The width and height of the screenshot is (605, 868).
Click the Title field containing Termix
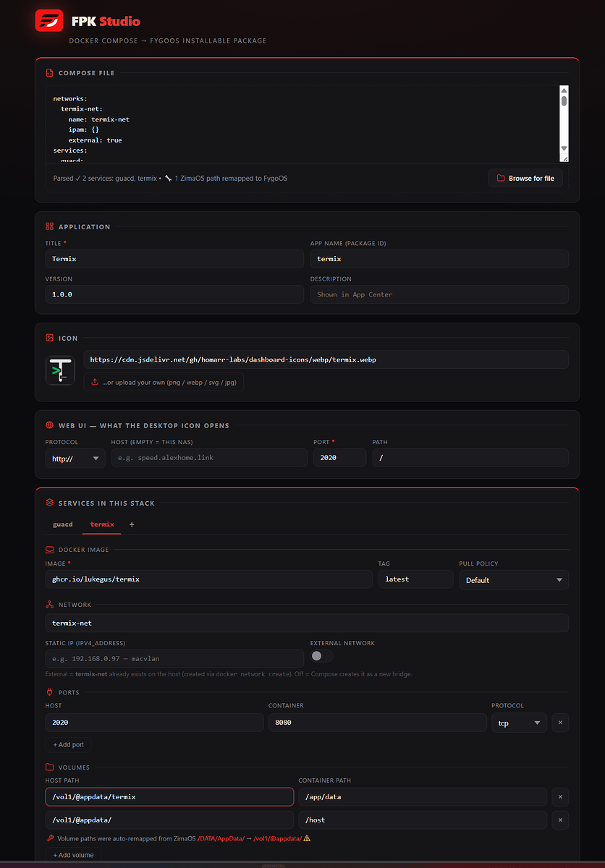(x=174, y=259)
